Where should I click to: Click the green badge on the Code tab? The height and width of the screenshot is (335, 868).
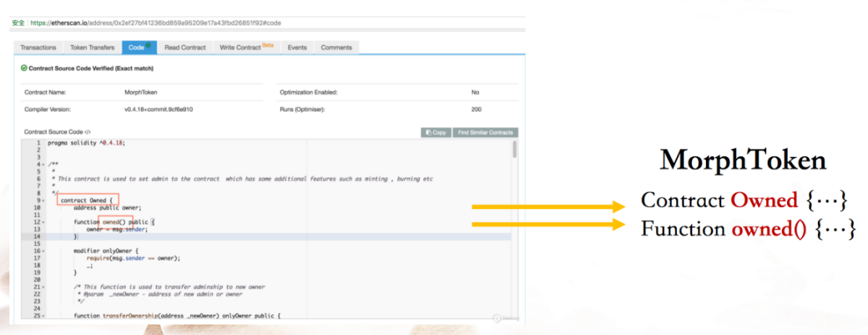[149, 45]
